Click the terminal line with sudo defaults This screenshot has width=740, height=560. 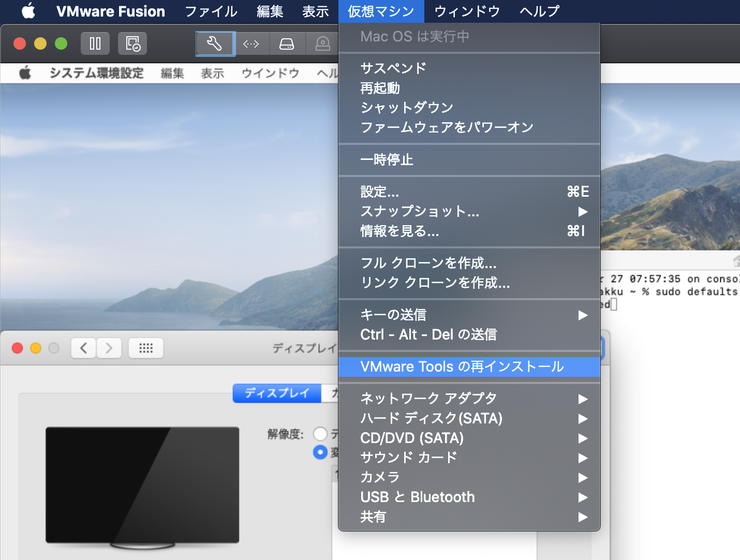click(670, 292)
